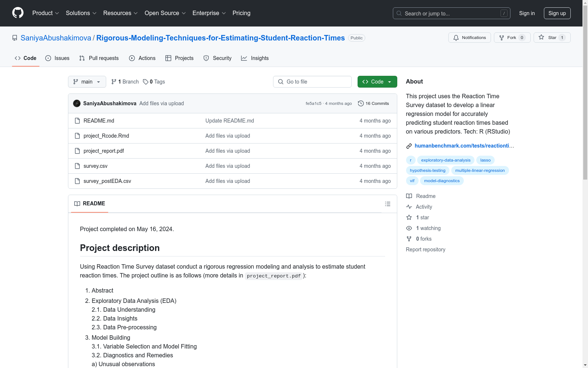Go to the Pull requests tab
This screenshot has width=588, height=368.
tap(99, 58)
